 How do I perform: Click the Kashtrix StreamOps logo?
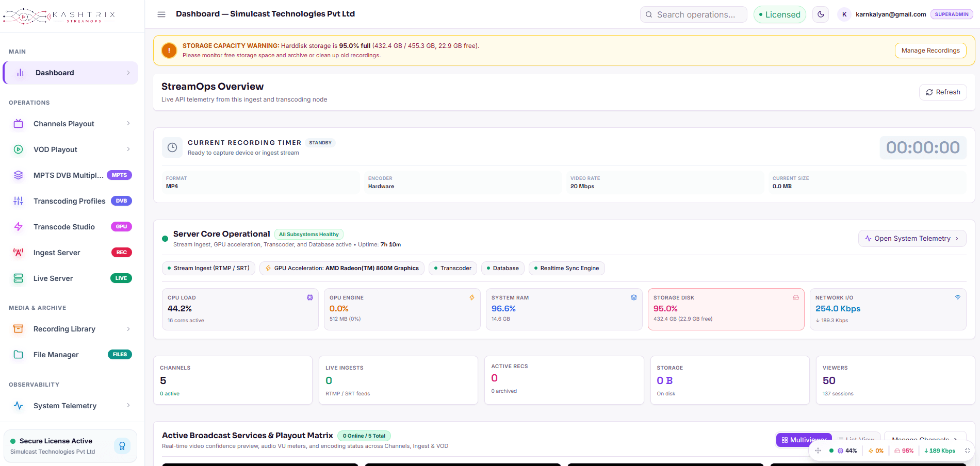pyautogui.click(x=59, y=16)
